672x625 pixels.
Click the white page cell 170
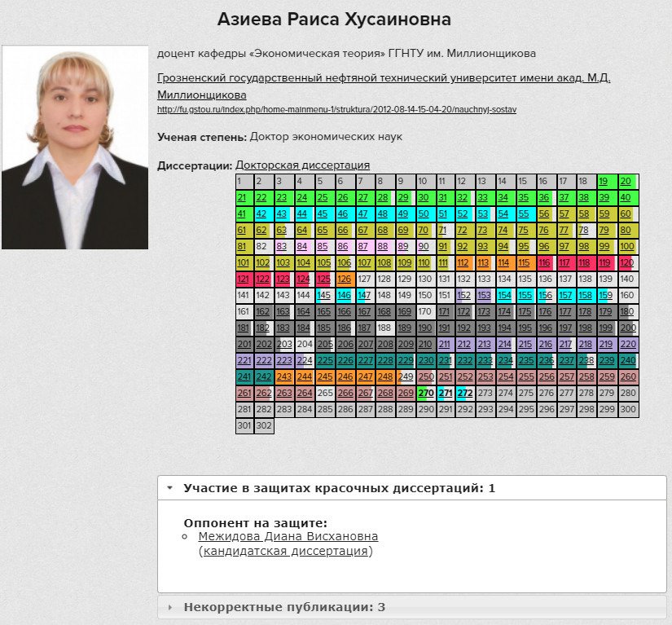pos(426,311)
